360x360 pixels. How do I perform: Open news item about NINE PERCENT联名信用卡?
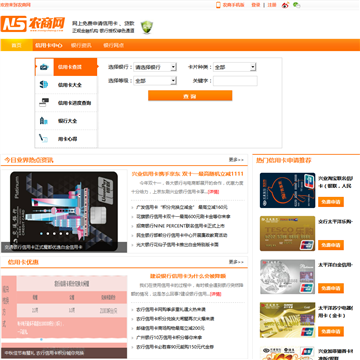pyautogui.click(x=181, y=226)
